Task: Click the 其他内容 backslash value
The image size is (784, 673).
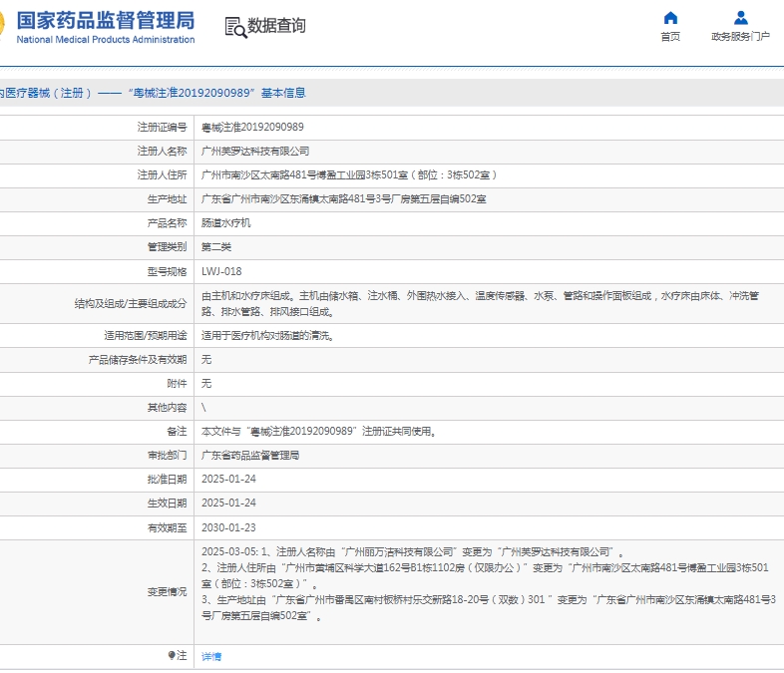Action: point(203,408)
